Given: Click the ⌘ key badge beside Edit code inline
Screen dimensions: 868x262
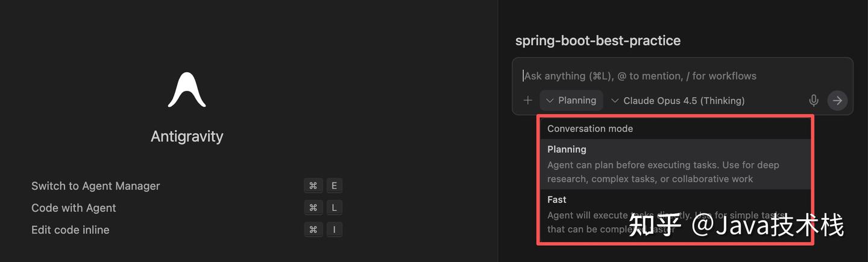Looking at the screenshot, I should 313,229.
